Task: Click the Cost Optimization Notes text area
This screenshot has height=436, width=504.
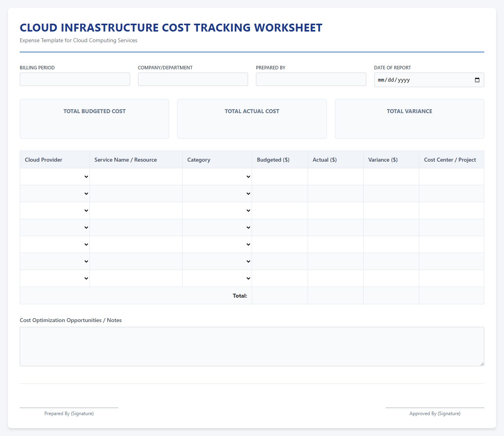Action: tap(252, 347)
